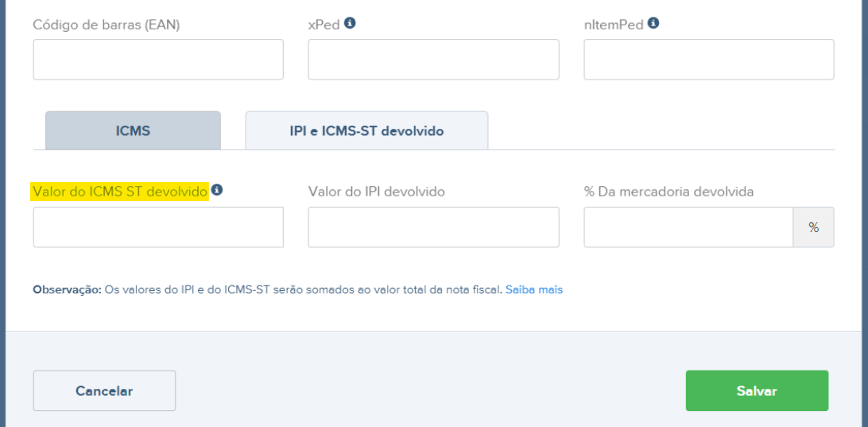Click the bold Observação text

67,290
